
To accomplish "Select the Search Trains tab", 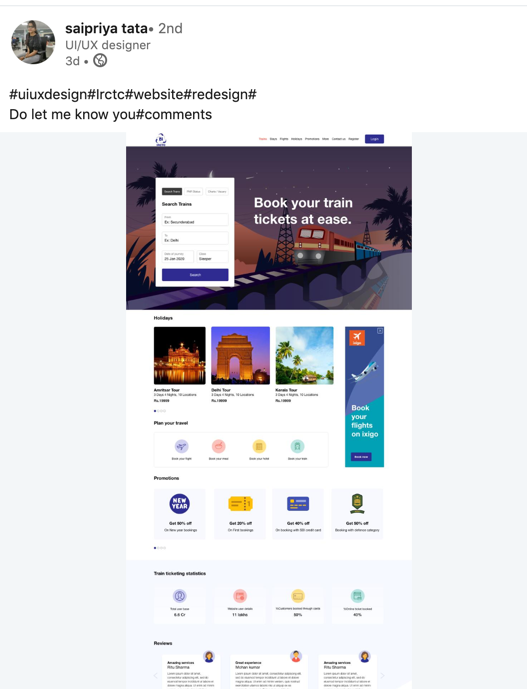I will point(172,192).
